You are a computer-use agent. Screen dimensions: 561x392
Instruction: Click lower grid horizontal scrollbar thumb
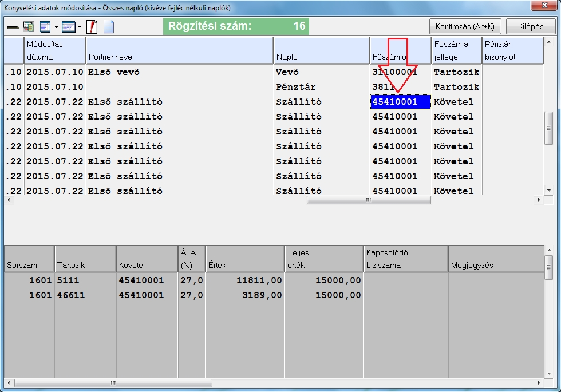113,383
